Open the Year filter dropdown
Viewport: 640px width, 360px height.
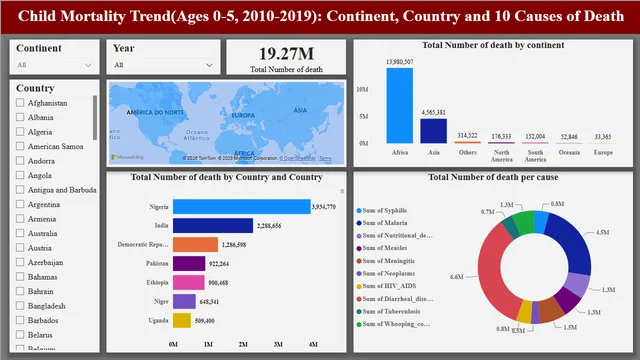pos(163,65)
